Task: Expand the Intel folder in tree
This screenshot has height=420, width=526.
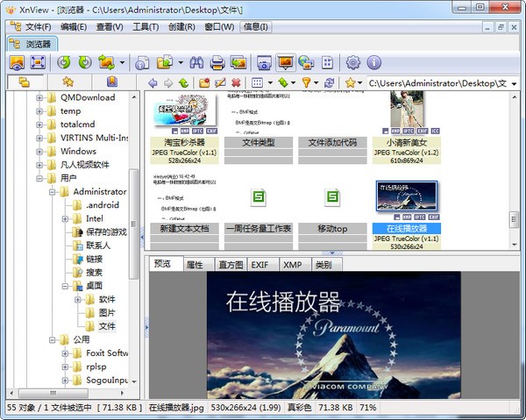Action: (66, 218)
